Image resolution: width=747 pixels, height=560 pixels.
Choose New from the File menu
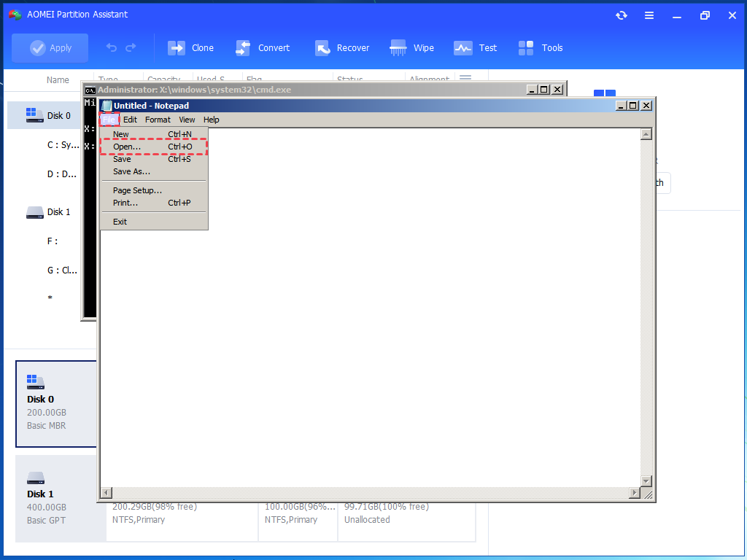[x=154, y=134]
